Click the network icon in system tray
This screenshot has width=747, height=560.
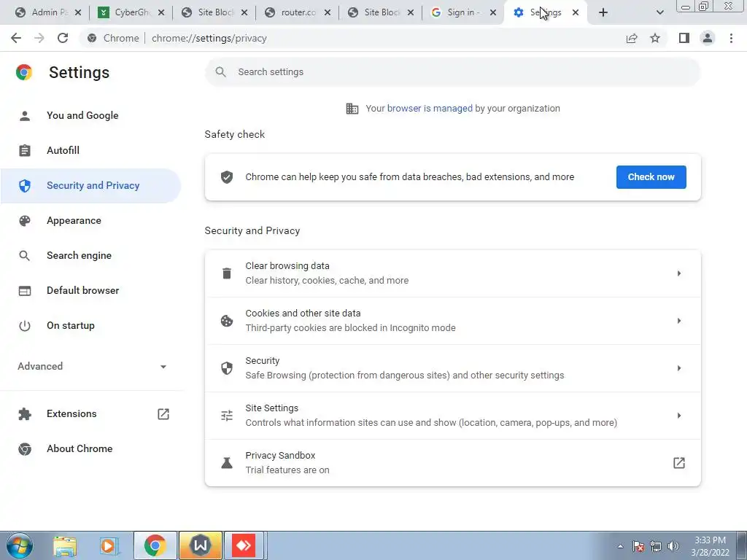656,546
